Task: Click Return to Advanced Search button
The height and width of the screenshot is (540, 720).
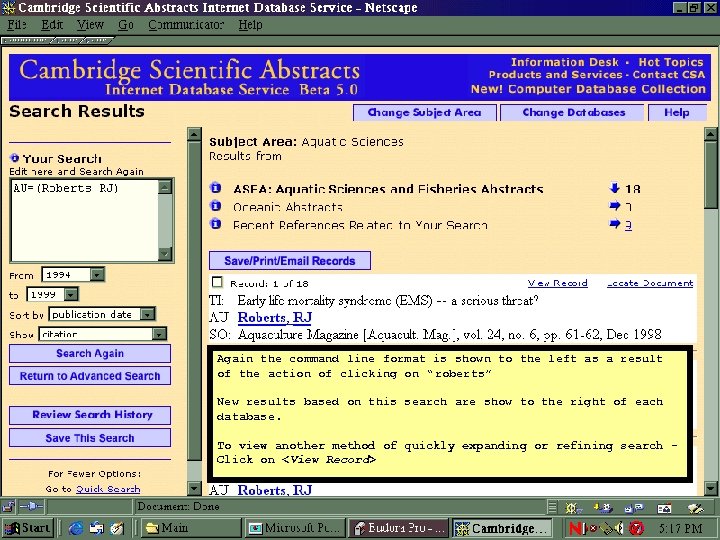Action: click(x=90, y=376)
